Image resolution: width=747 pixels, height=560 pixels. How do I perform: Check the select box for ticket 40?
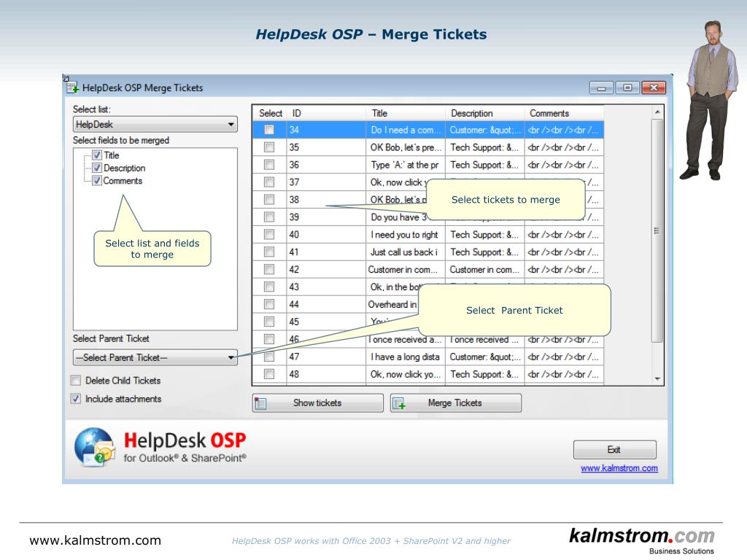coord(269,234)
